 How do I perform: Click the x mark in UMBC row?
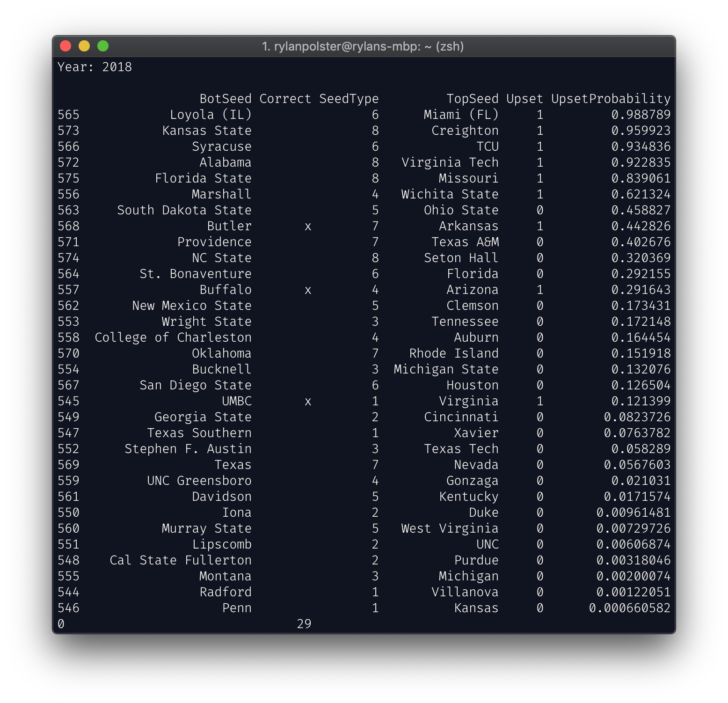308,402
